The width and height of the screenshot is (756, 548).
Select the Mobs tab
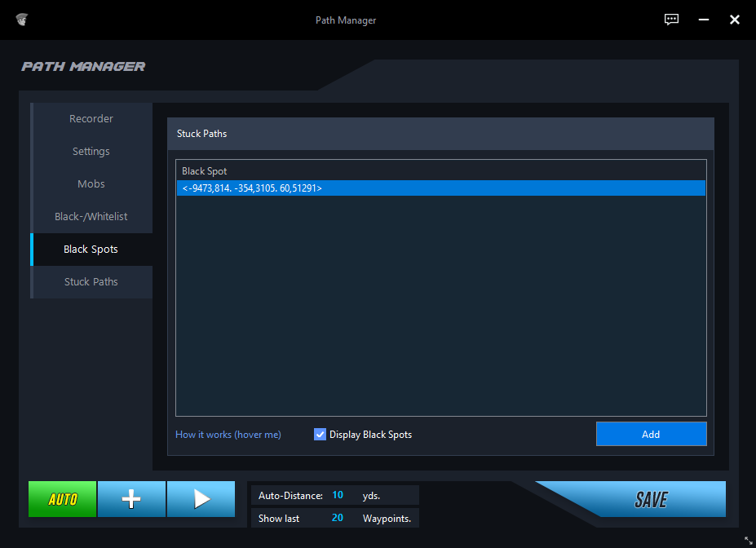pos(91,184)
